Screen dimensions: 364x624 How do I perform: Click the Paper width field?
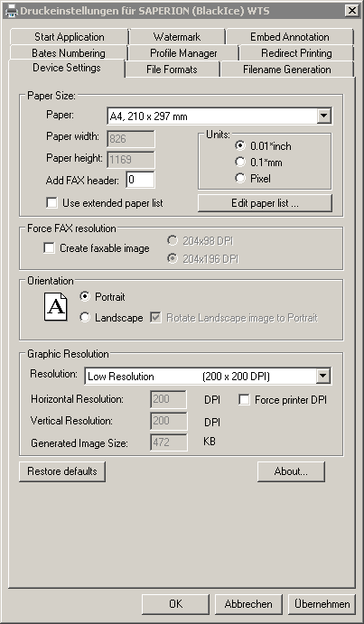(131, 138)
